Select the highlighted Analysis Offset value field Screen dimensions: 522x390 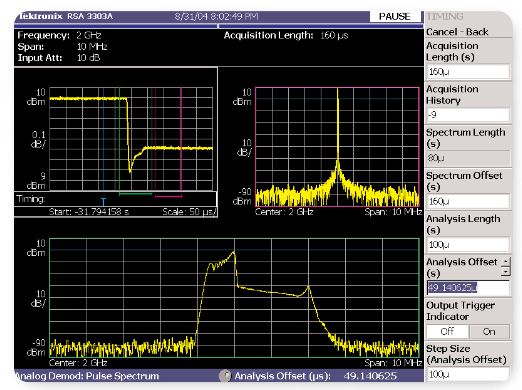pyautogui.click(x=468, y=288)
